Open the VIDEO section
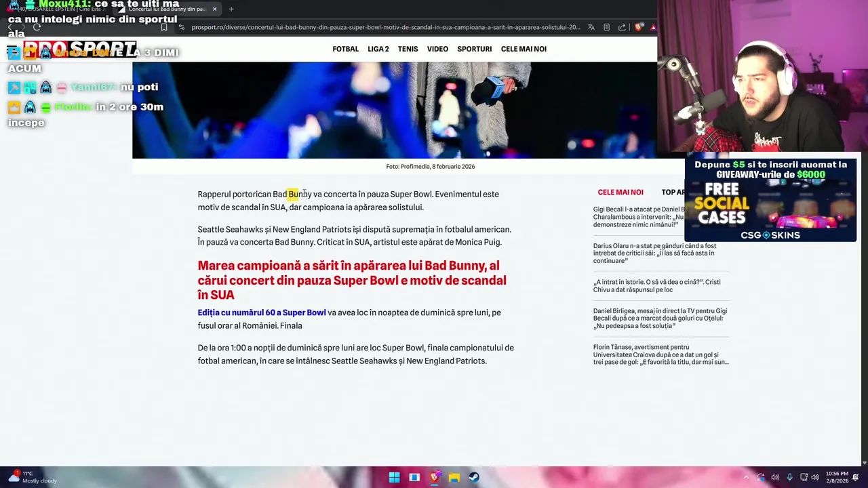The image size is (868, 488). click(x=437, y=49)
